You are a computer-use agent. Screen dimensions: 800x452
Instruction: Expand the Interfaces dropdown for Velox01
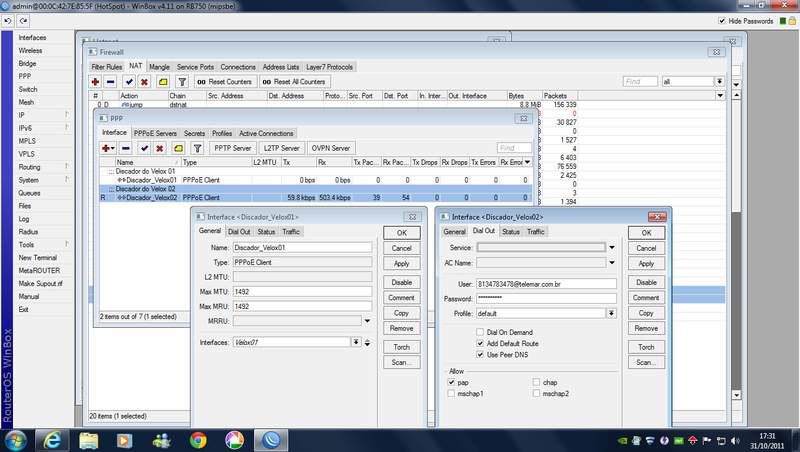[357, 342]
